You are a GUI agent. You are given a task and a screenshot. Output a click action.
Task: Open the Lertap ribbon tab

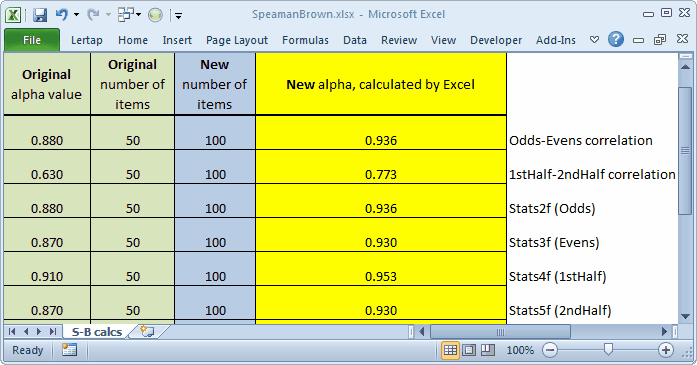pyautogui.click(x=87, y=40)
